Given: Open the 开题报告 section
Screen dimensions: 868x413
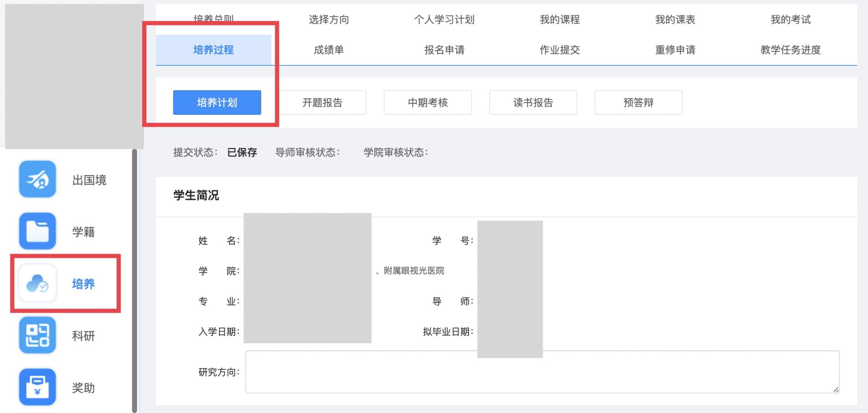Looking at the screenshot, I should tap(322, 102).
